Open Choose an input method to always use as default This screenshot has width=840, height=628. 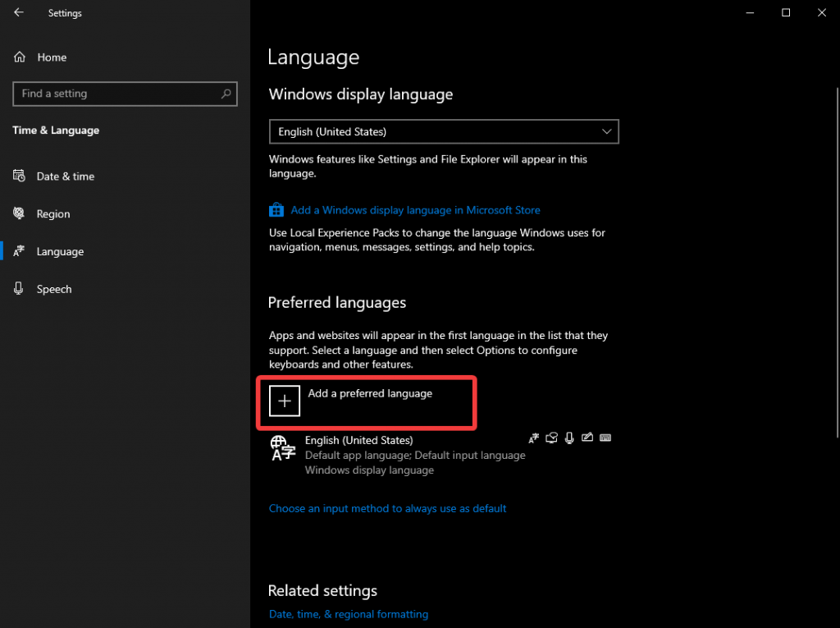click(387, 508)
